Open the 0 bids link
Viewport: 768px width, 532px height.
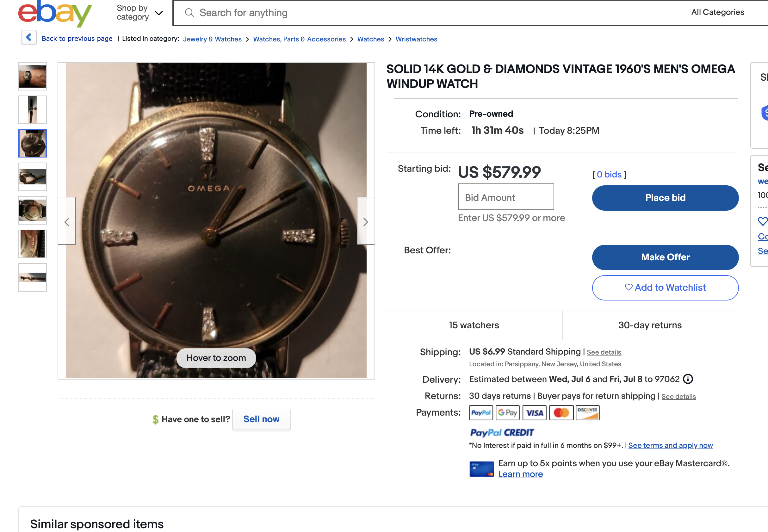609,174
